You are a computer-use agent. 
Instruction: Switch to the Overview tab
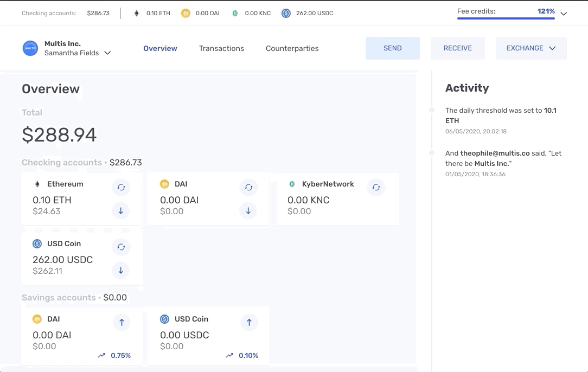[x=160, y=48]
